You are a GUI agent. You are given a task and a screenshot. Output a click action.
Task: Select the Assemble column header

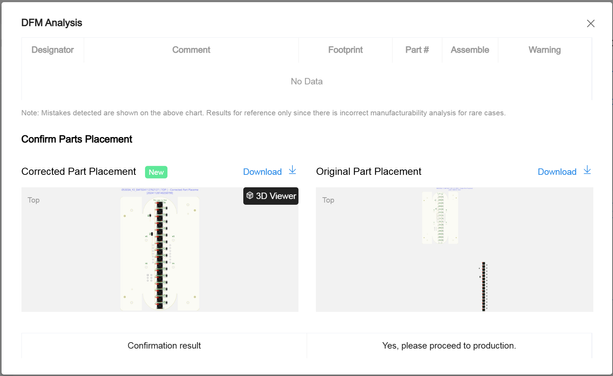pos(470,50)
